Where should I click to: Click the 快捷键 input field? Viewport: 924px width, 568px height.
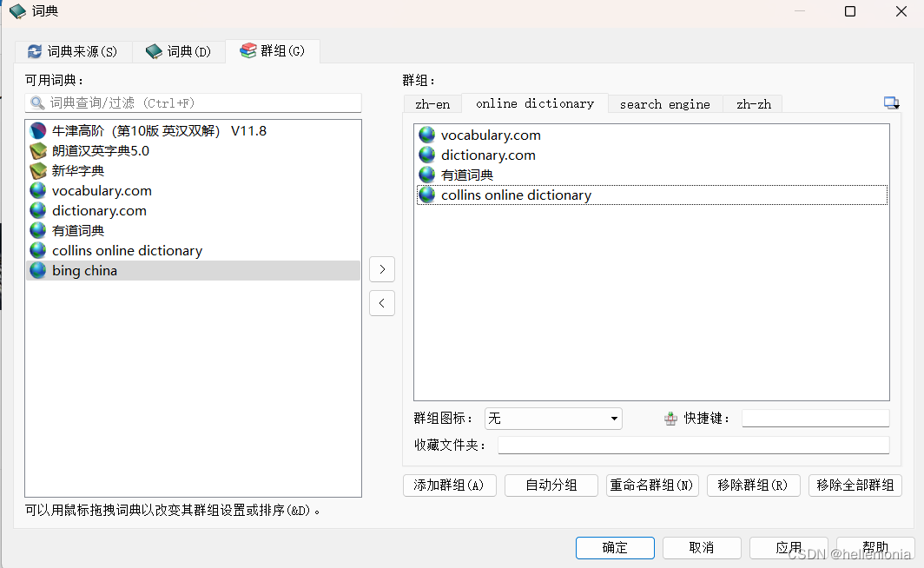point(815,419)
